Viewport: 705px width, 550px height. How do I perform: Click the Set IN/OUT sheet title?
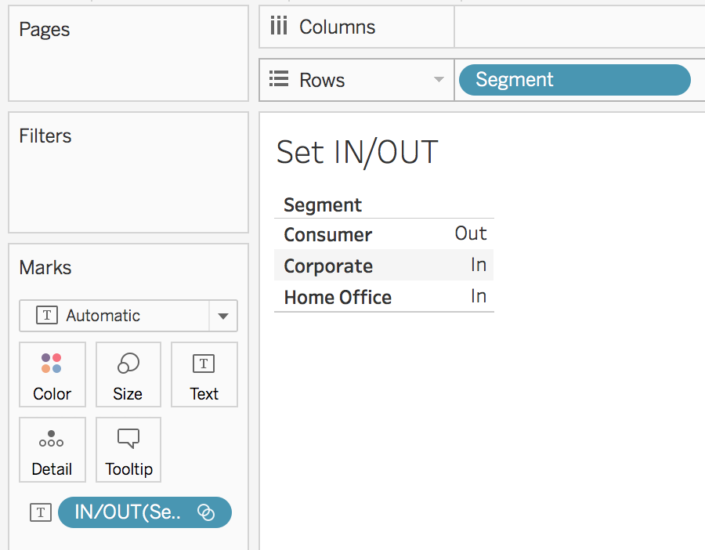pos(357,152)
